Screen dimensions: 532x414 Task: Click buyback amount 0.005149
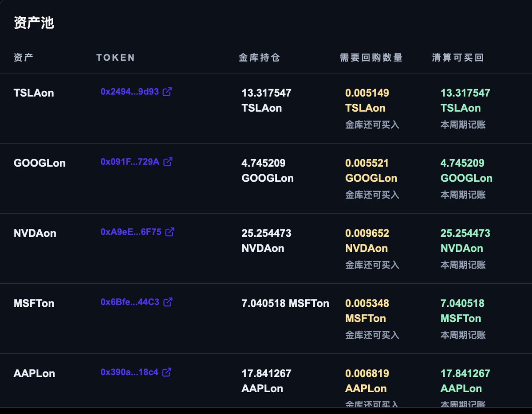[367, 93]
